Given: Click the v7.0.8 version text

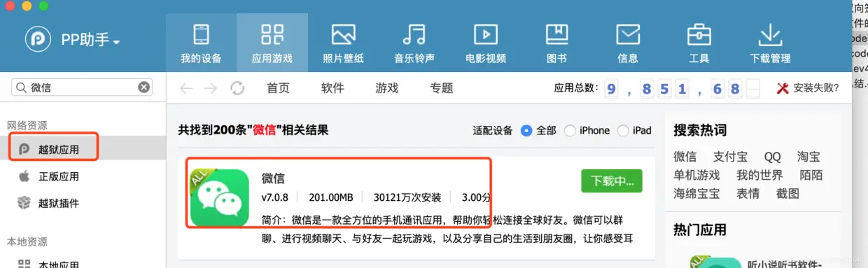Looking at the screenshot, I should pos(275,198).
